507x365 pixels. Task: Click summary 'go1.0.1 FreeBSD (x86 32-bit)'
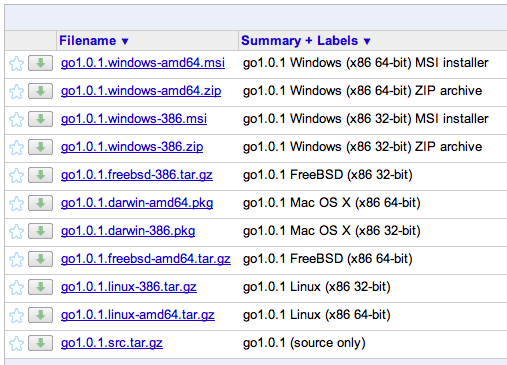(328, 175)
